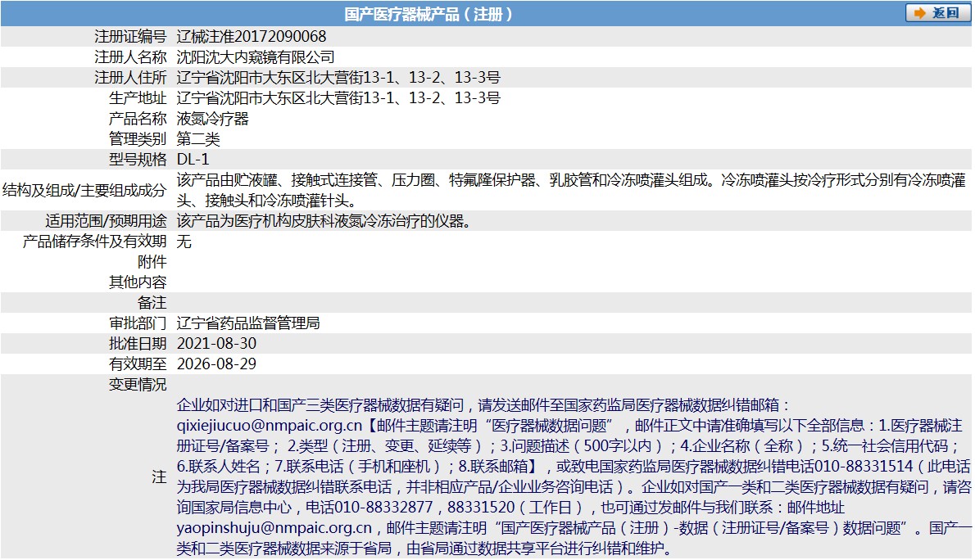The height and width of the screenshot is (560, 975).
Task: Click the 型号规格 label
Action: tap(138, 160)
